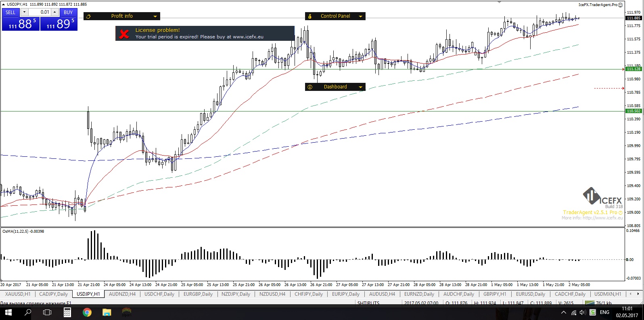This screenshot has width=644, height=320.
Task: Open Windows search from taskbar
Action: (28, 312)
